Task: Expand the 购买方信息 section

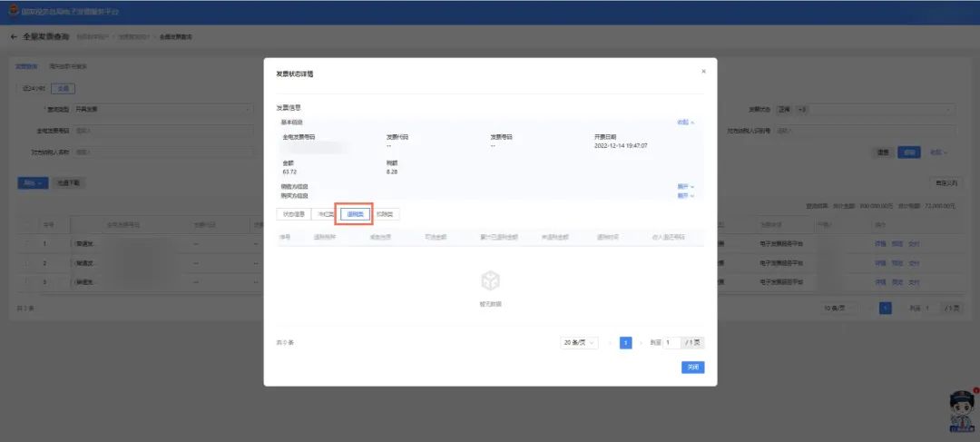Action: [x=686, y=195]
